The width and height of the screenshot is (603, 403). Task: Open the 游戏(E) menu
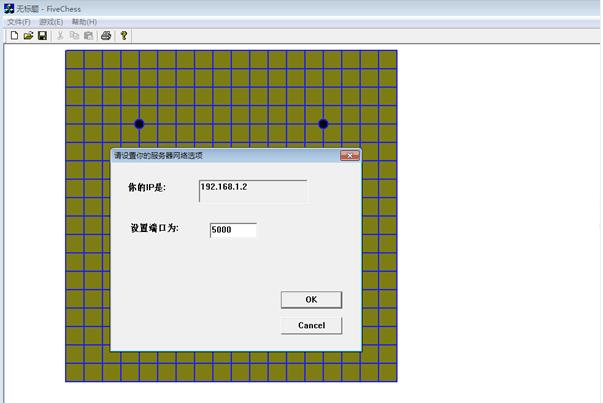pos(51,22)
